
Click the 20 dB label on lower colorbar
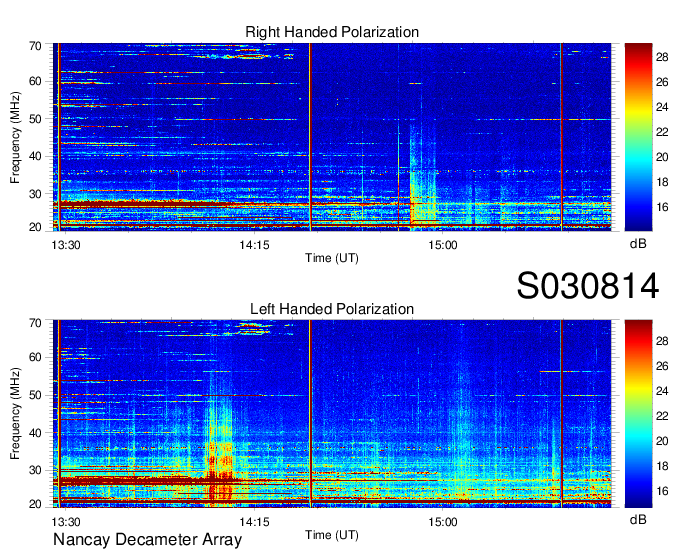662,441
